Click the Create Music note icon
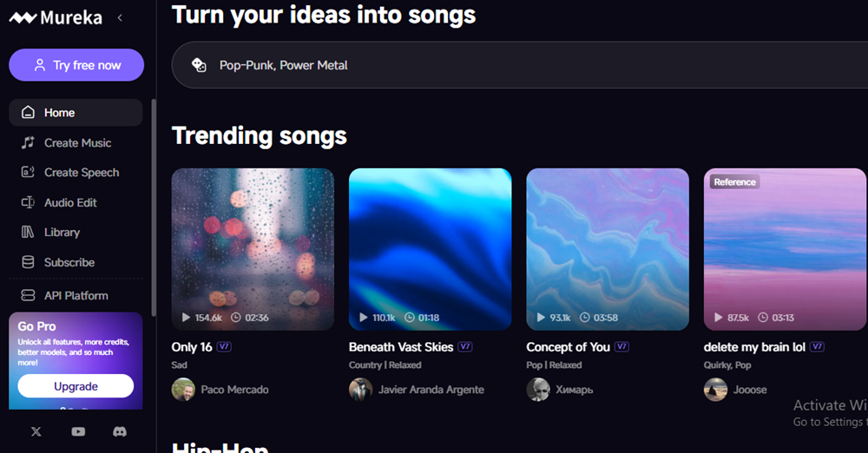This screenshot has height=453, width=868. 28,142
